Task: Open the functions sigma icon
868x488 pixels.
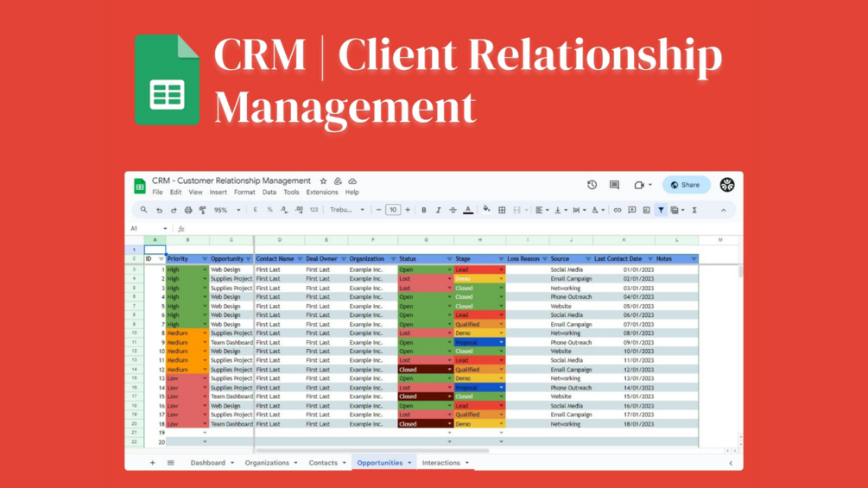Action: click(694, 210)
